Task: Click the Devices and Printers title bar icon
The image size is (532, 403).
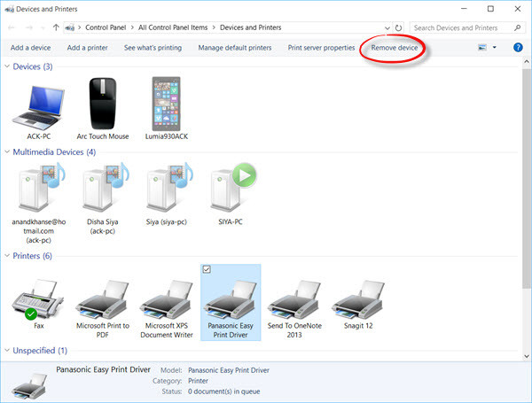Action: [10, 9]
